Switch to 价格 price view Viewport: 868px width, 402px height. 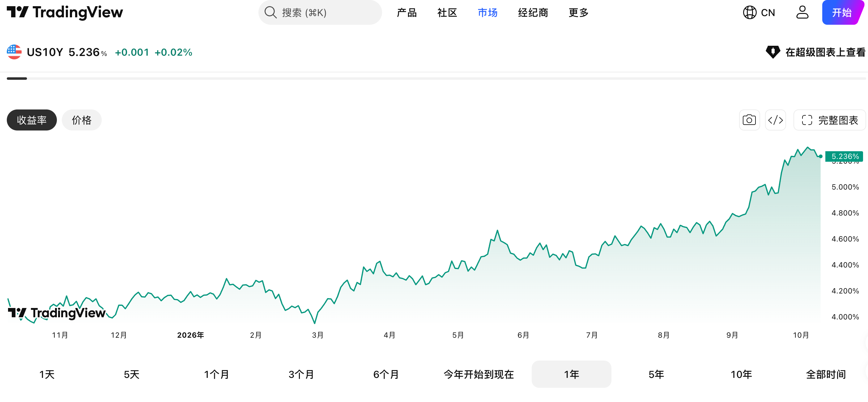click(x=82, y=120)
